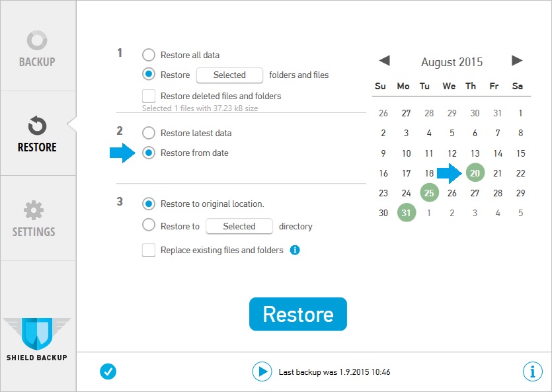The image size is (552, 392).
Task: Select Restore to directory radio option
Action: [149, 225]
